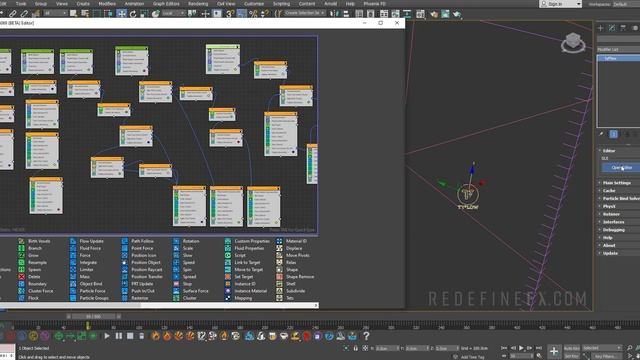Viewport: 640px width, 360px height.
Task: Play the tyFlow simulation
Action: [107, 336]
